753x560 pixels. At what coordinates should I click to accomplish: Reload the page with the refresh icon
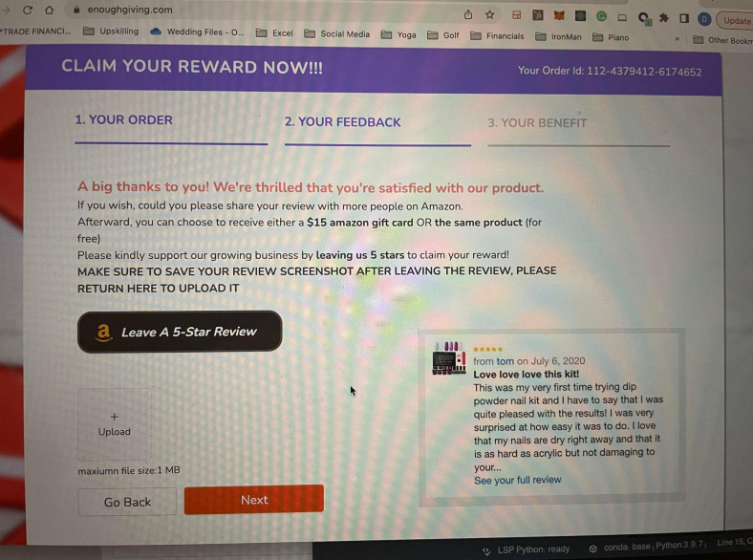[x=28, y=10]
